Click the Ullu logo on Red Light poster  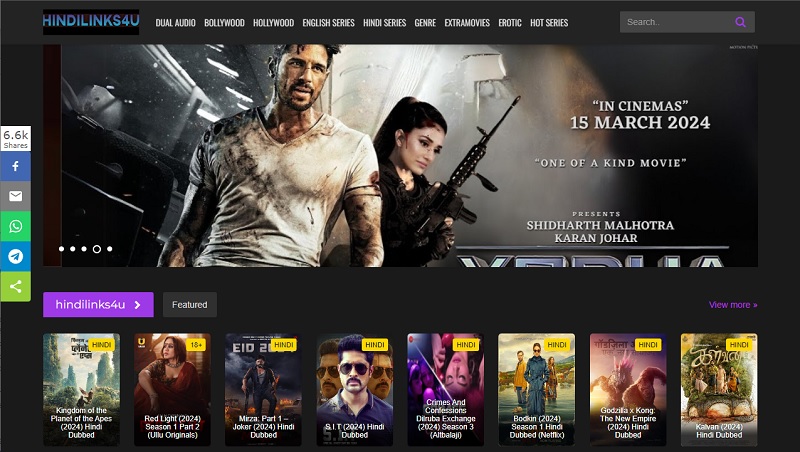(x=140, y=342)
